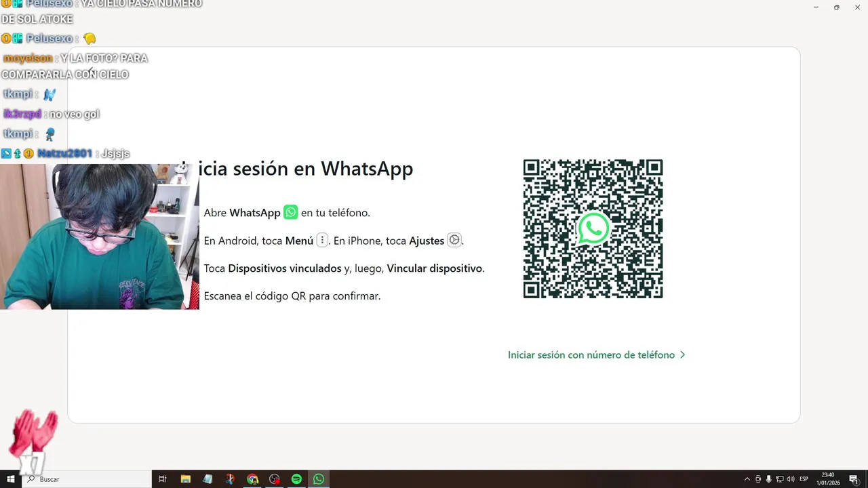This screenshot has width=868, height=488.
Task: Click the Android Menú three-dots icon
Action: pos(322,240)
